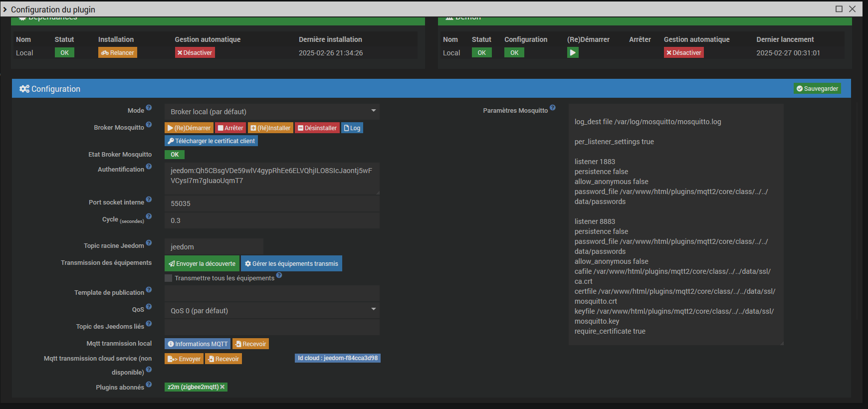Save configuration with Sauvegarder button
The height and width of the screenshot is (409, 868).
click(x=817, y=89)
